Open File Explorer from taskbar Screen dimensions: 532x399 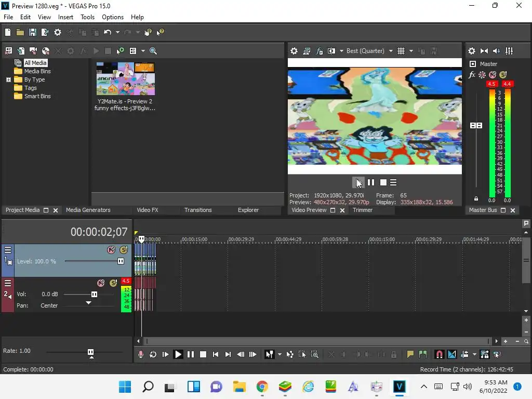click(239, 387)
